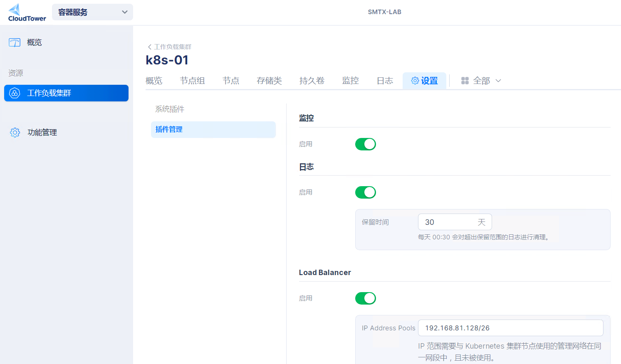Click the IP Address Pools input field
This screenshot has width=621, height=364.
[511, 328]
